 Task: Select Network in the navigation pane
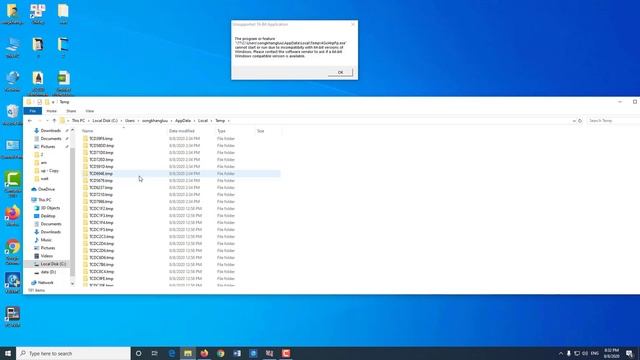(45, 282)
